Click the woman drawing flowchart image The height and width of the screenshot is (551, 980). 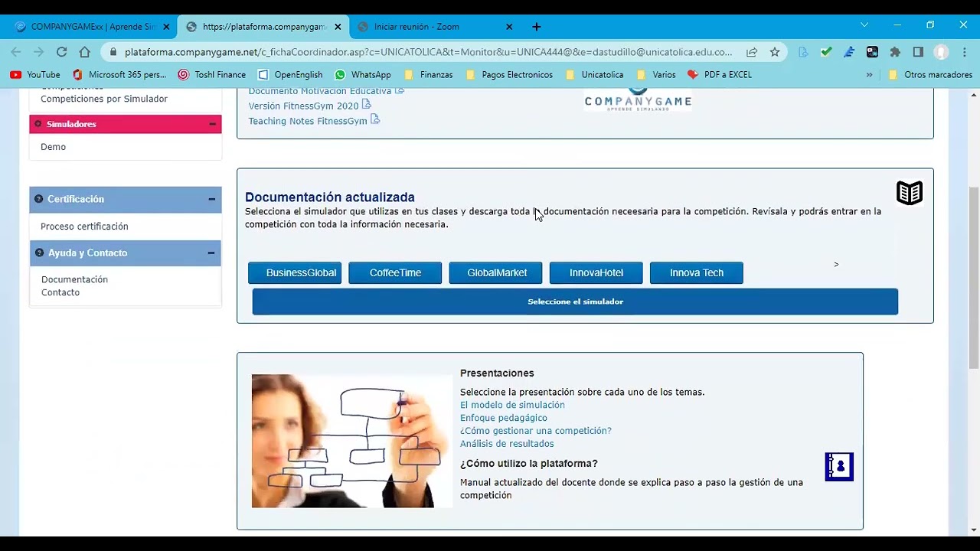(351, 441)
